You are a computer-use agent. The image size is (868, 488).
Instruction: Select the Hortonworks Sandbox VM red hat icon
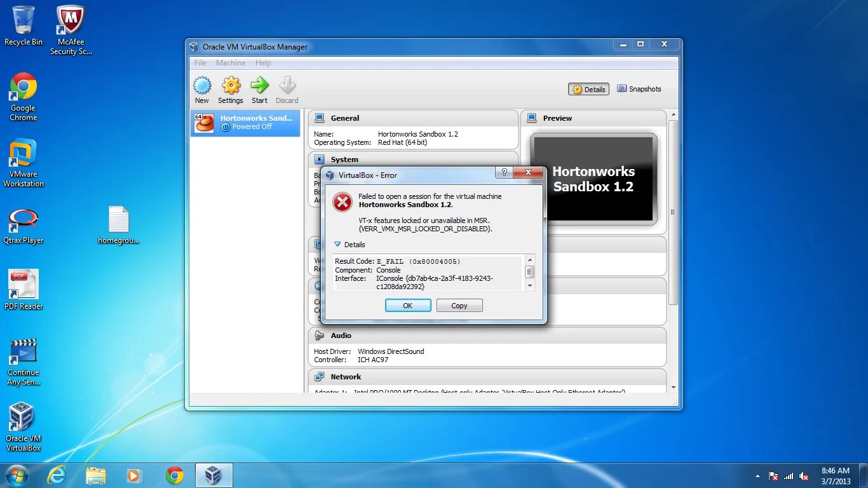click(204, 123)
